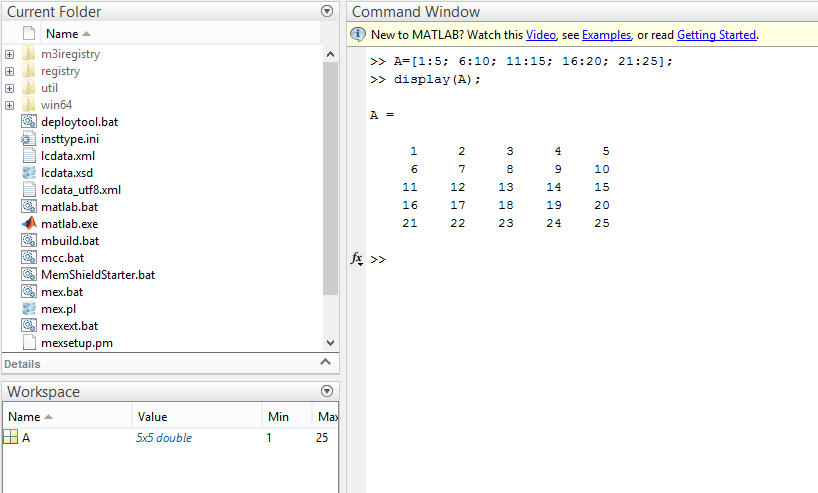Select the mex.bat file icon

[x=29, y=292]
